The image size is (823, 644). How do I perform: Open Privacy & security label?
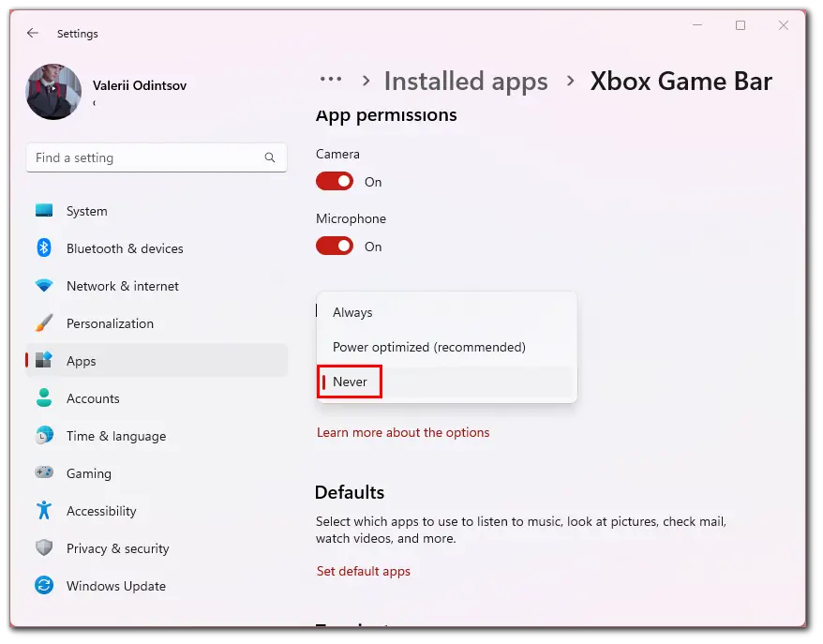(117, 548)
